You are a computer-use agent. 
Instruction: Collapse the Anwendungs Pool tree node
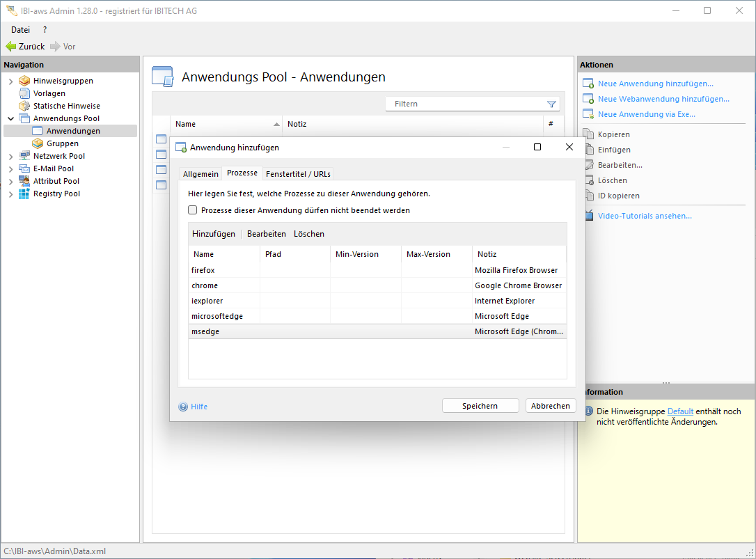10,119
